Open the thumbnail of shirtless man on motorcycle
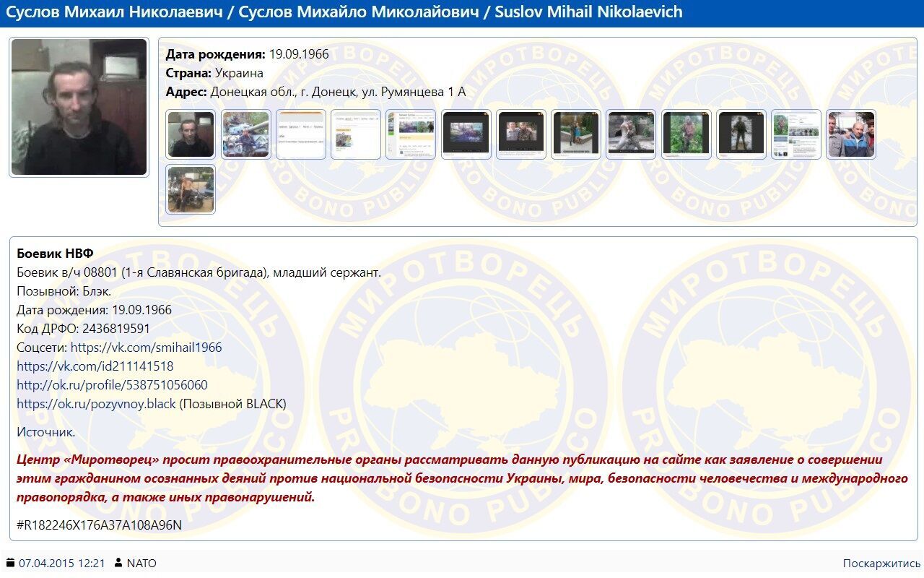The width and height of the screenshot is (924, 578). coord(191,190)
